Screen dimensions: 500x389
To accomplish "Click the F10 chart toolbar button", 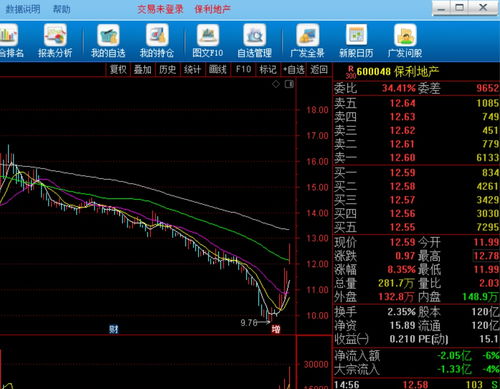I will [243, 69].
